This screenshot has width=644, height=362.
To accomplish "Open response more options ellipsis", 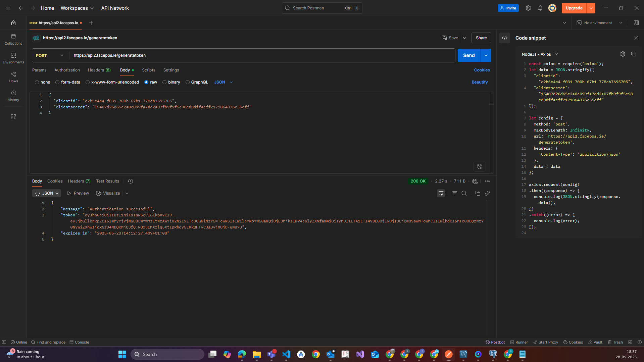I will [487, 181].
